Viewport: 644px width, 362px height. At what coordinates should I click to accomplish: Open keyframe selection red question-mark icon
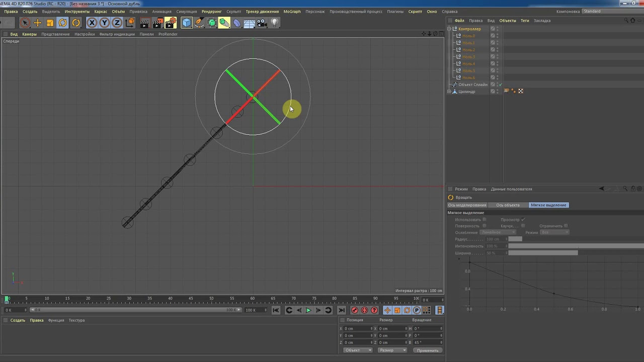pos(374,310)
